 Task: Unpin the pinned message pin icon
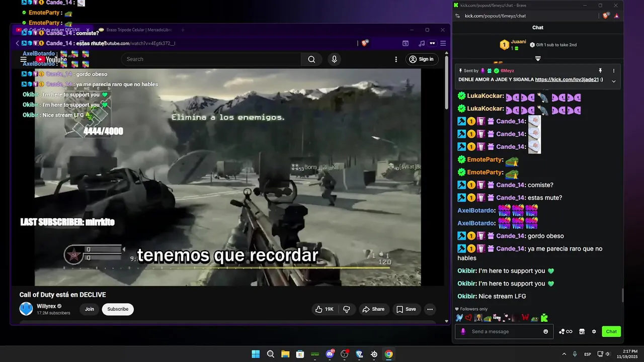coord(600,71)
